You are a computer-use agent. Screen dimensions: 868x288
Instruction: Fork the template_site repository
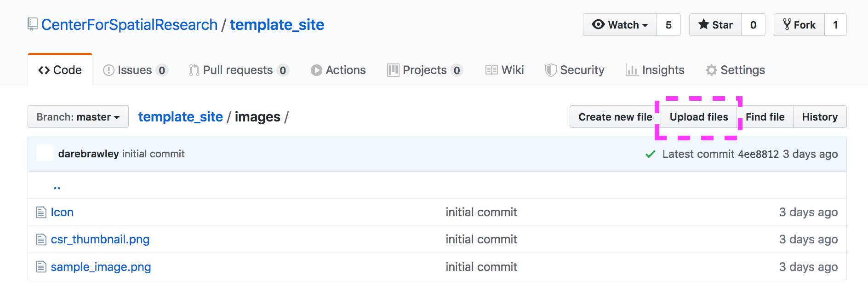(799, 25)
